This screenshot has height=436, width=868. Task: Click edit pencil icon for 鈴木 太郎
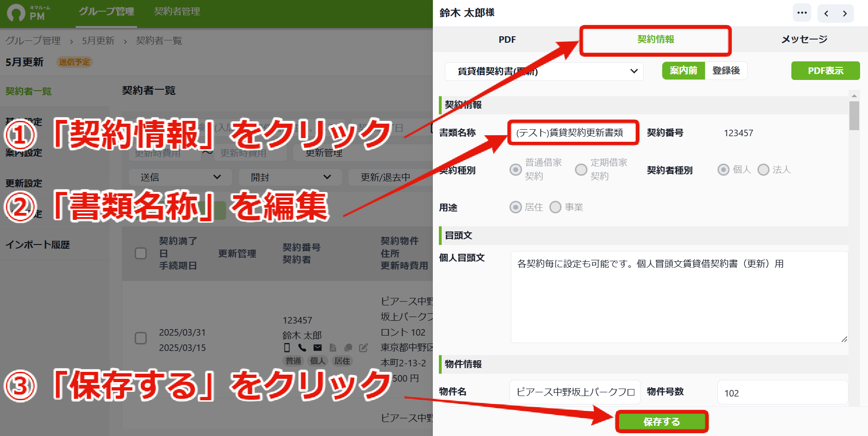pyautogui.click(x=363, y=348)
